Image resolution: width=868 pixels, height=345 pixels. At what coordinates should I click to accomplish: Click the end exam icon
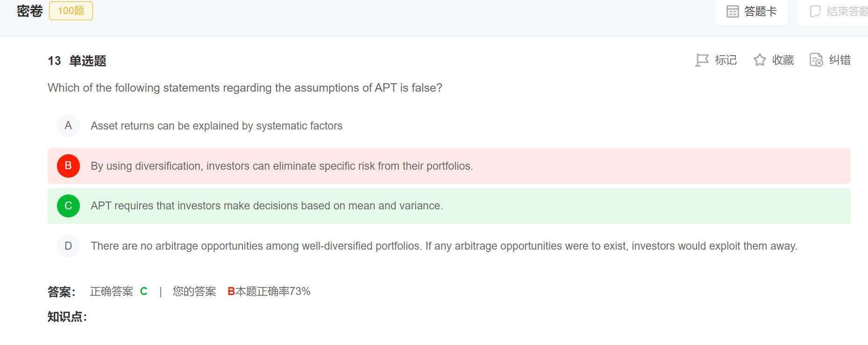click(815, 11)
